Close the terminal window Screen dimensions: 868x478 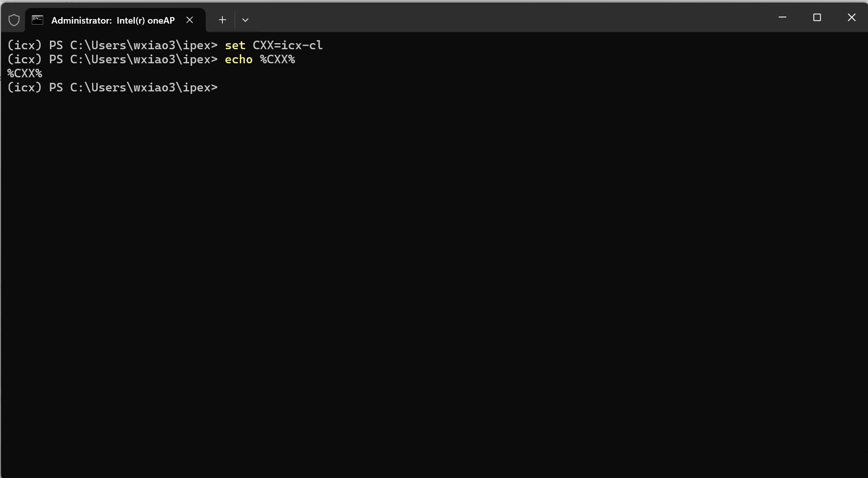click(x=851, y=18)
